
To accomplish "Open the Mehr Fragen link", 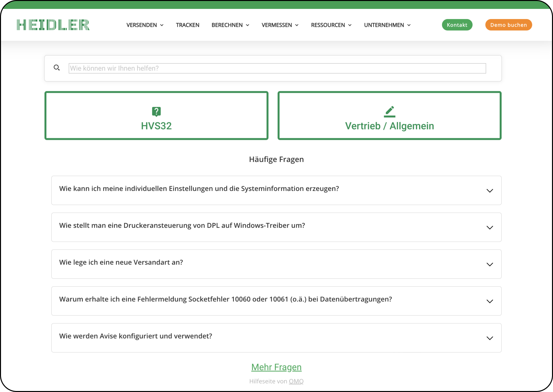I will pyautogui.click(x=276, y=367).
